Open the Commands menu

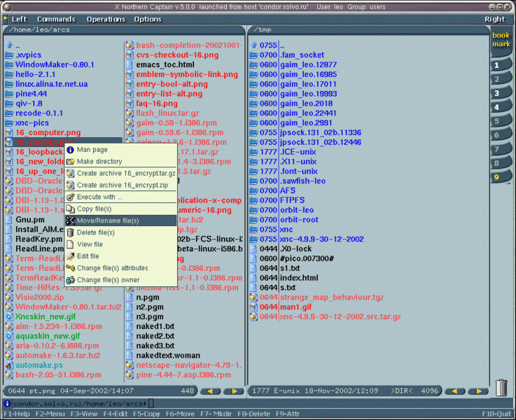coord(56,19)
